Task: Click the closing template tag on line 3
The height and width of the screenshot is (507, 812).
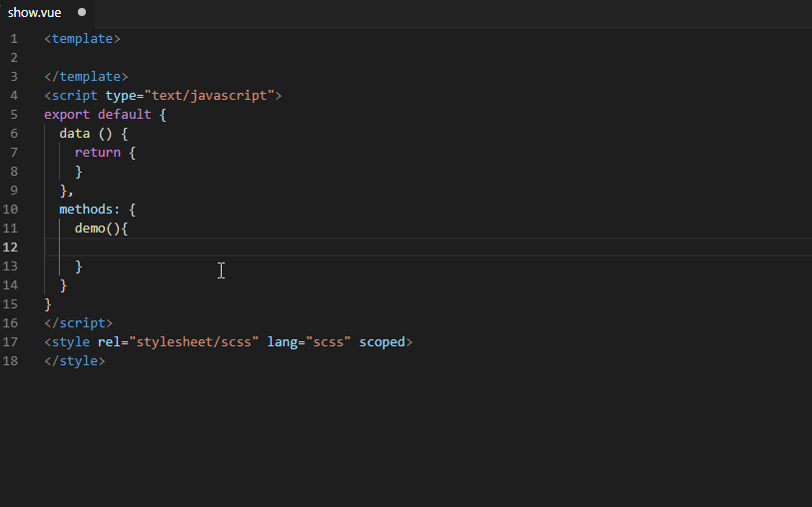Action: [86, 77]
